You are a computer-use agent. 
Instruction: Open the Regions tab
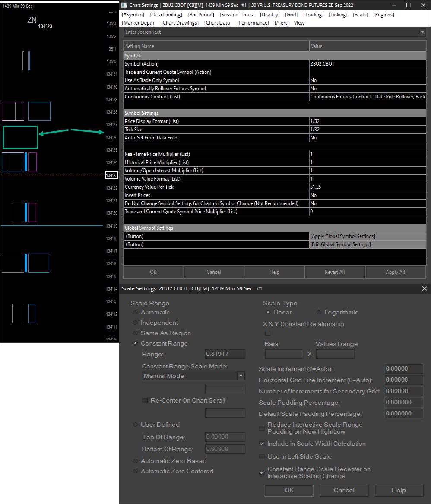[383, 15]
